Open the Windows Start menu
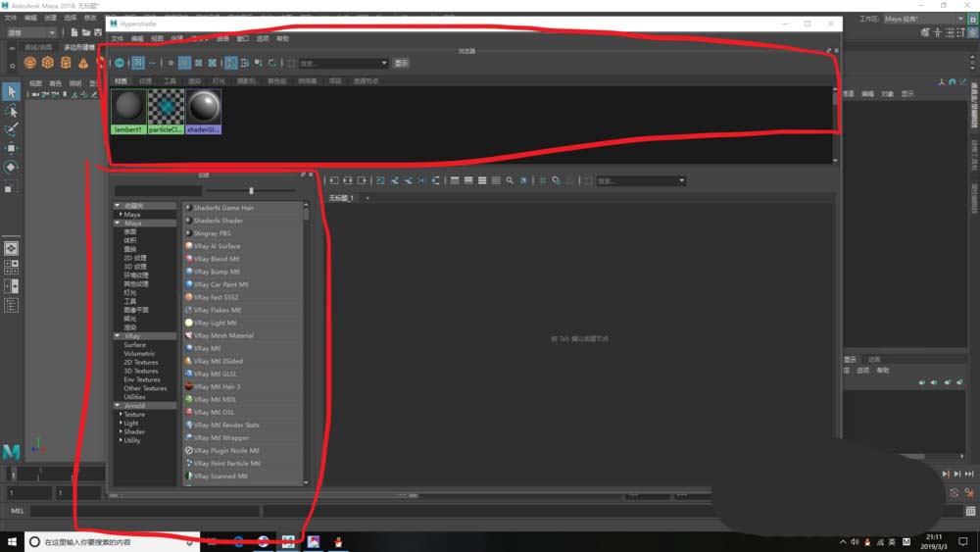Viewport: 980px width, 552px height. click(12, 542)
